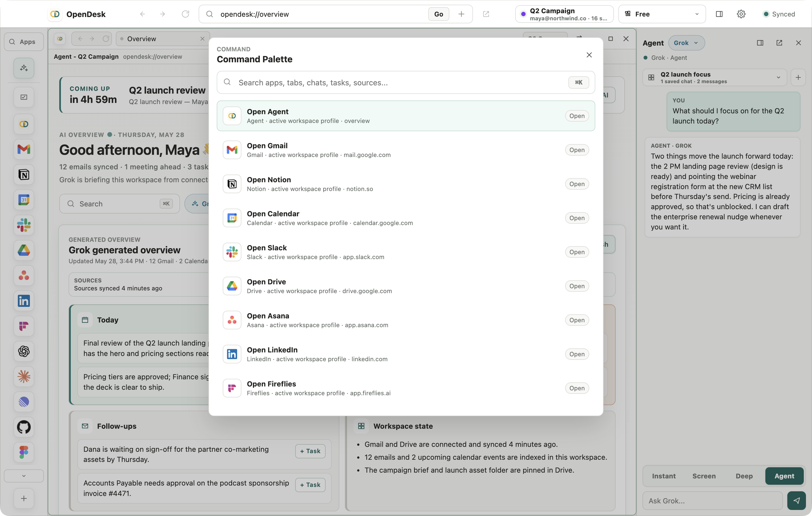The image size is (812, 516).
Task: Open Figma from the left sidebar
Action: (x=24, y=452)
